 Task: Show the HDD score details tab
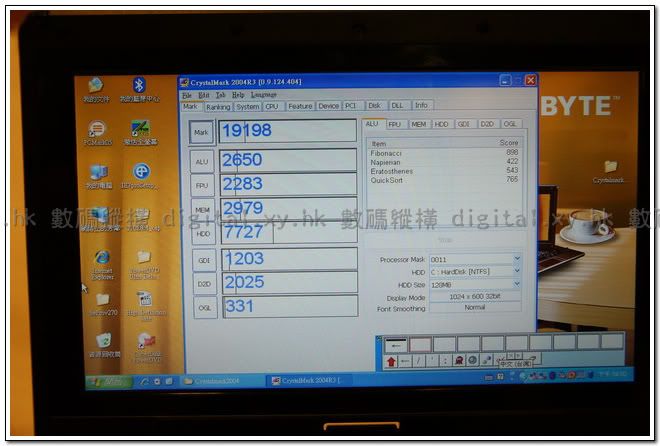pyautogui.click(x=442, y=124)
